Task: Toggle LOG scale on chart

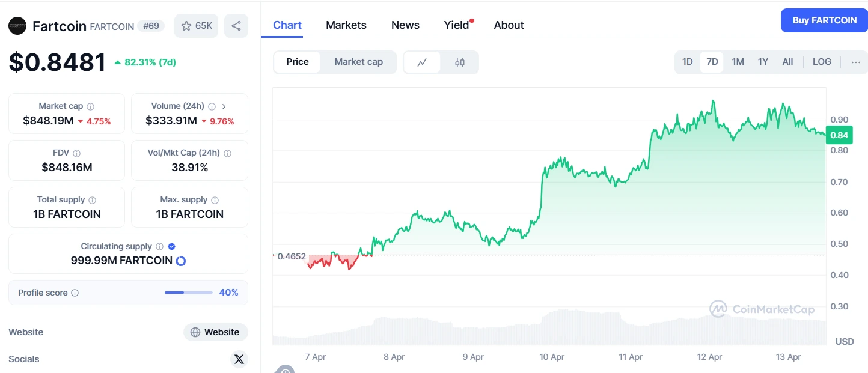Action: point(822,62)
